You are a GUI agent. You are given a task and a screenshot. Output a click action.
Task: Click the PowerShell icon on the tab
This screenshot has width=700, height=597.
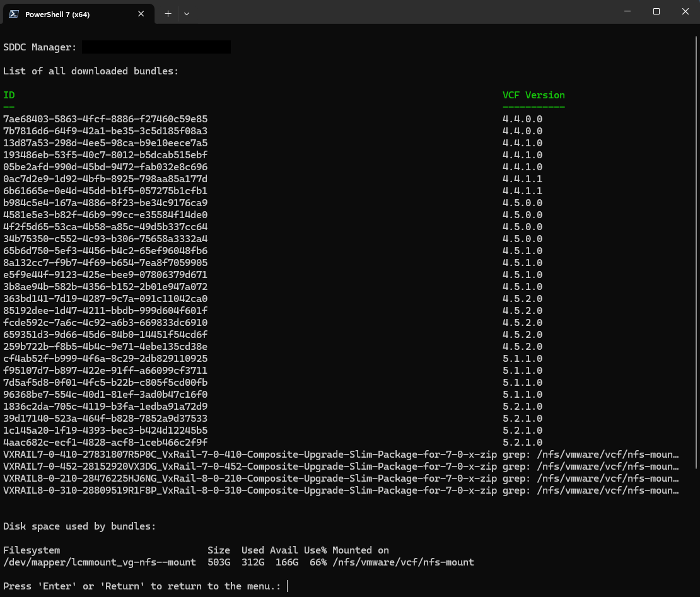[14, 14]
